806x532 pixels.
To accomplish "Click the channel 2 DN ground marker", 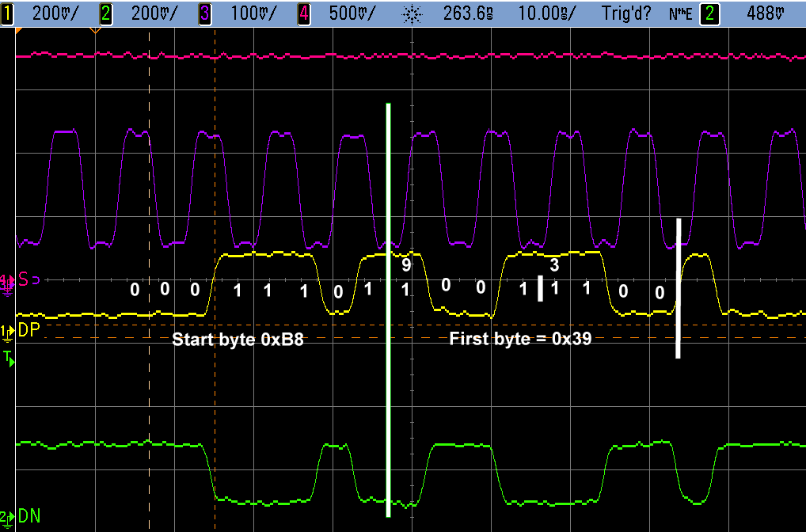I will pos(7,516).
